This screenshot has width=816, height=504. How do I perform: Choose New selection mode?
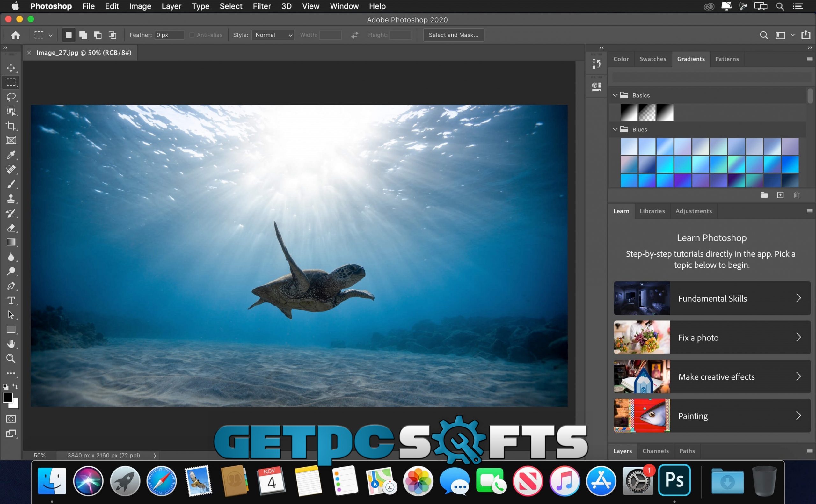69,35
